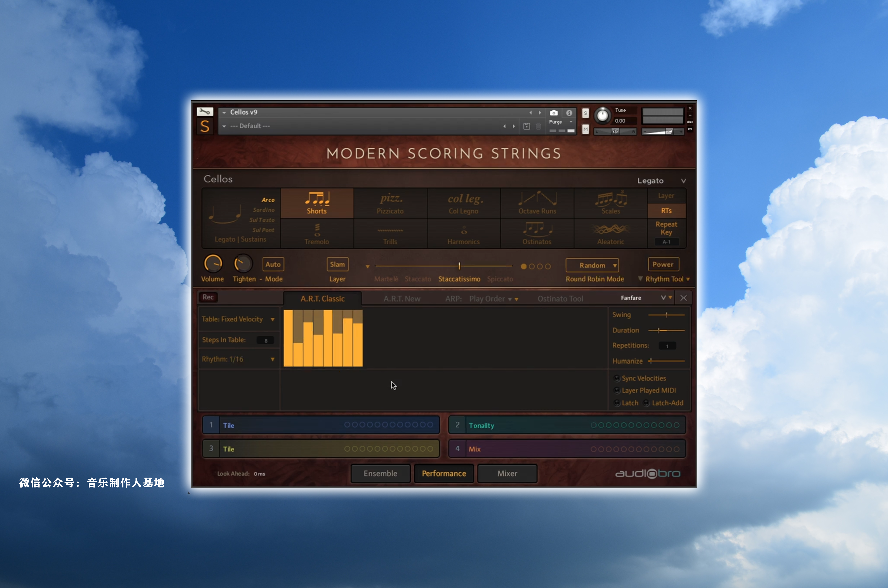Go to next instrument arrow beside Cellos v9
This screenshot has width=888, height=588.
click(540, 112)
